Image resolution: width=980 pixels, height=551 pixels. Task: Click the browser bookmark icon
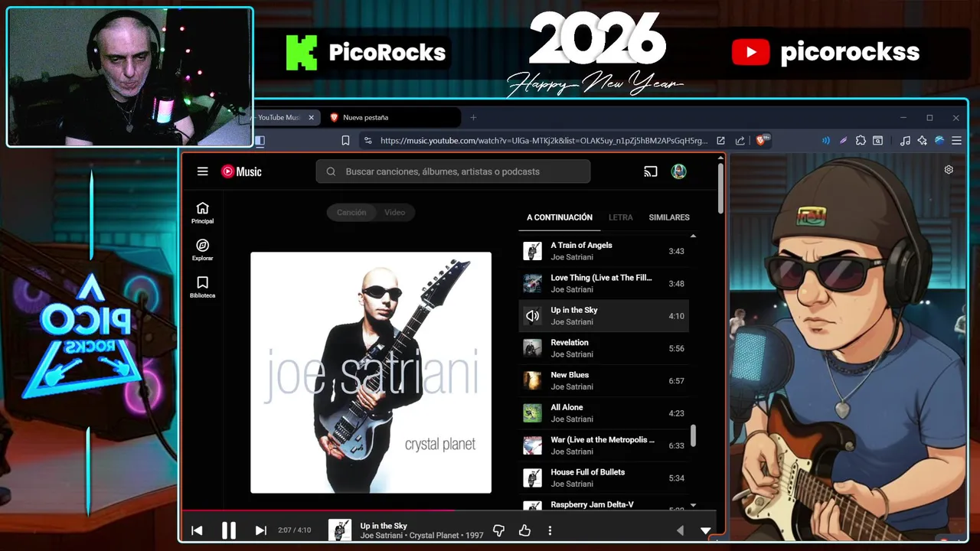click(345, 141)
